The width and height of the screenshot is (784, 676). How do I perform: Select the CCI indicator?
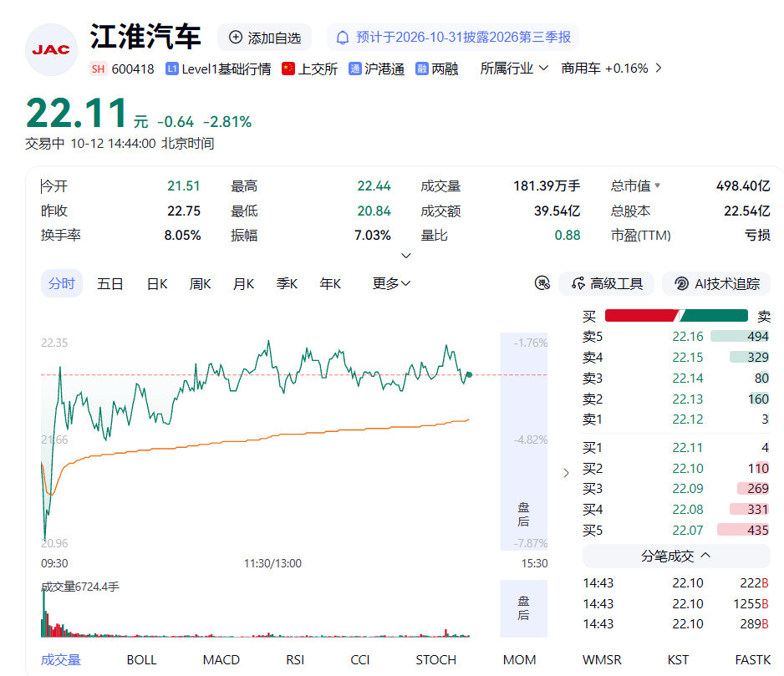tap(360, 660)
